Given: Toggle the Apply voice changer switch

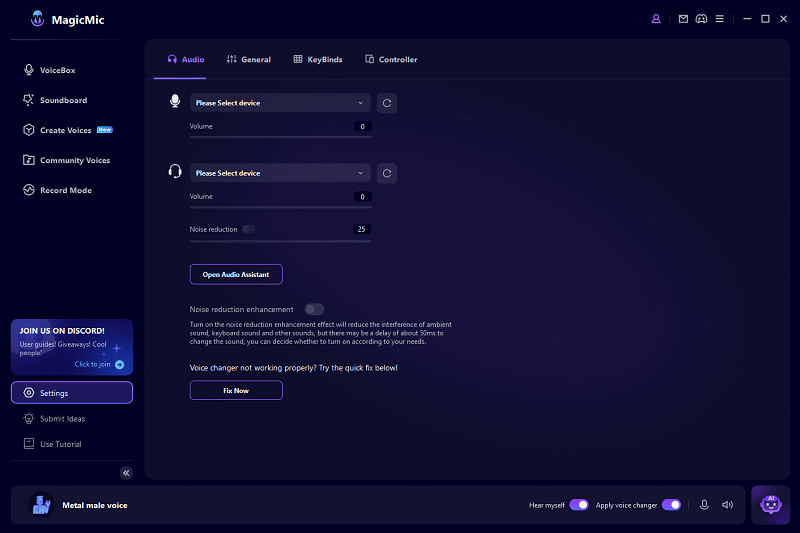Looking at the screenshot, I should [671, 505].
